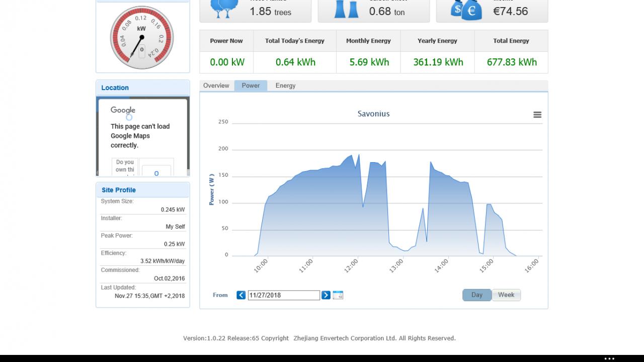Viewport: 644px width, 362px height.
Task: Open the three-dots overflow menu in bottom bar
Action: [x=609, y=358]
